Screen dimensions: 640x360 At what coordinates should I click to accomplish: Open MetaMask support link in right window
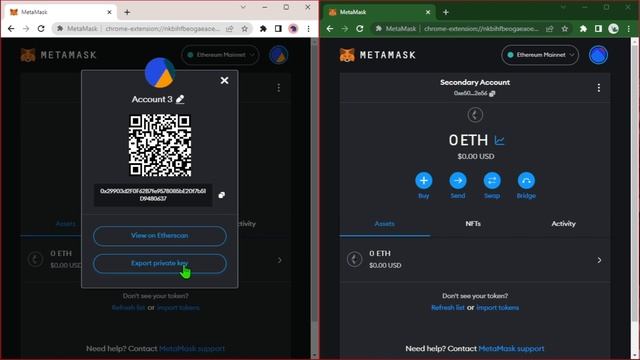click(x=511, y=349)
